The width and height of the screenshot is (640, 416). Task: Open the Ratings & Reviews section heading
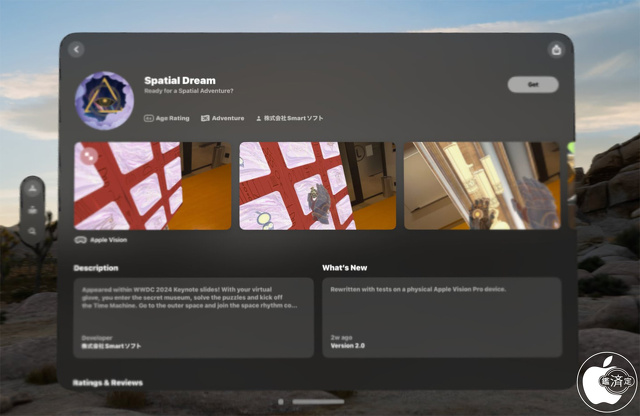coord(107,383)
